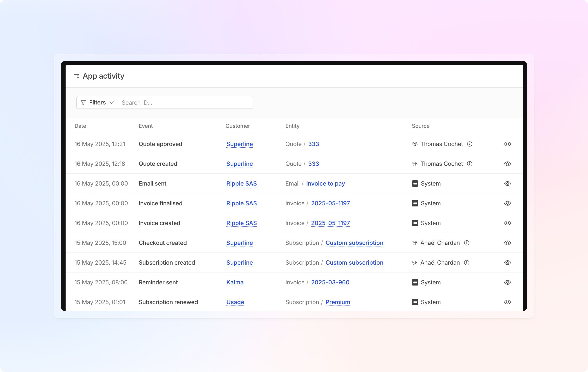Click the App activity page title
This screenshot has height=372, width=588.
coord(104,76)
